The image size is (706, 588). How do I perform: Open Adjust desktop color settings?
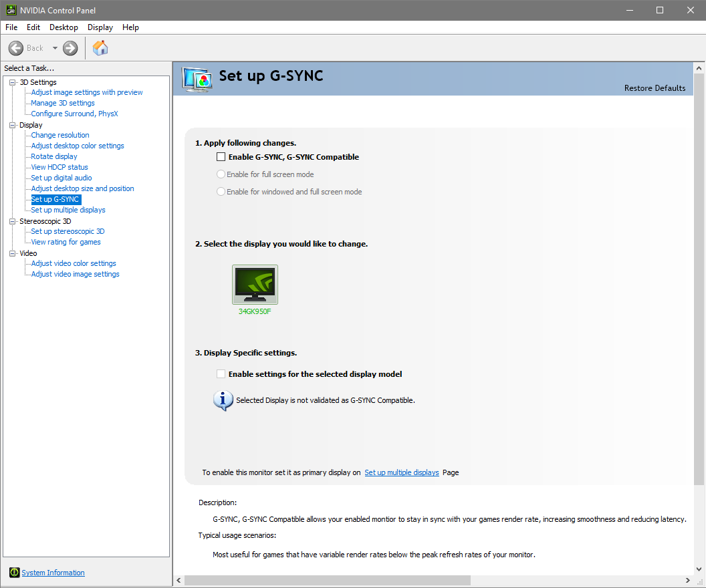point(78,146)
